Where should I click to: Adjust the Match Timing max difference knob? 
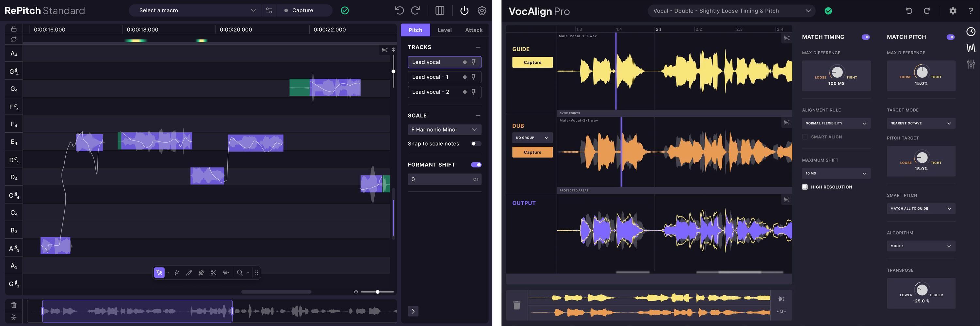click(x=836, y=72)
